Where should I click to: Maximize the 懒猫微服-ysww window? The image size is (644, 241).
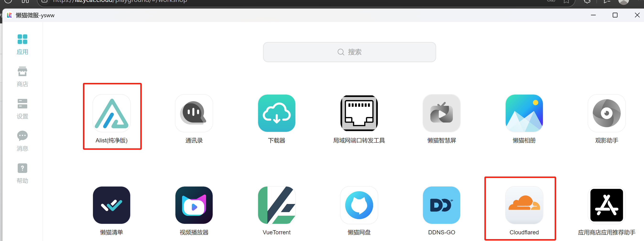[615, 15]
